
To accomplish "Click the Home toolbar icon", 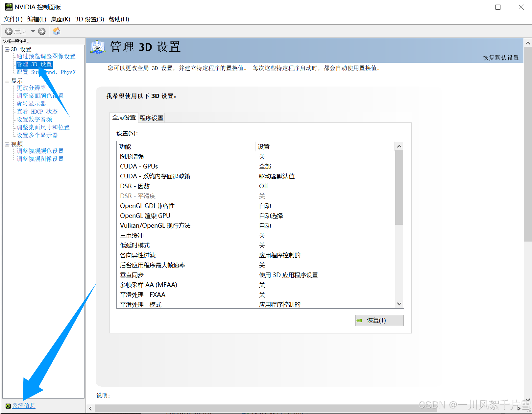I will pyautogui.click(x=57, y=31).
